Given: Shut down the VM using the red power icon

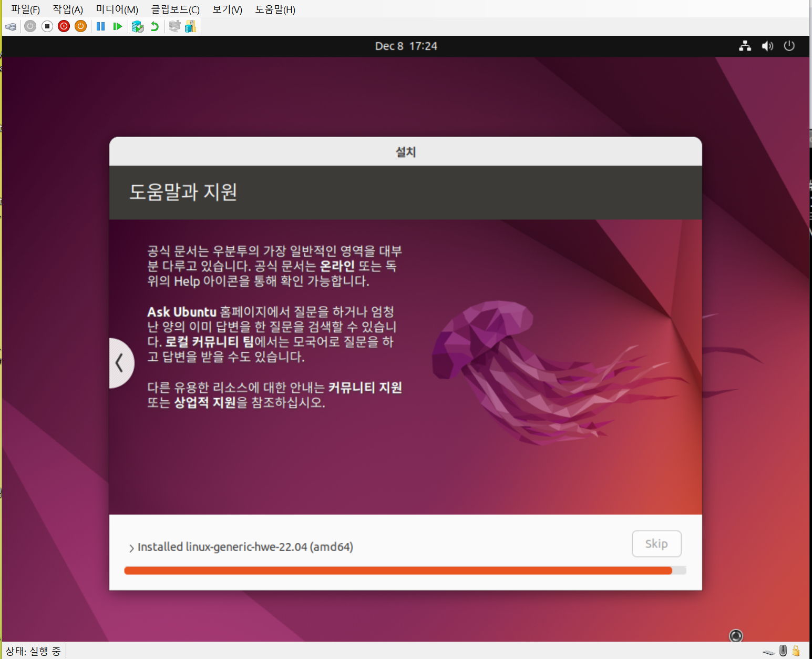Looking at the screenshot, I should tap(64, 26).
